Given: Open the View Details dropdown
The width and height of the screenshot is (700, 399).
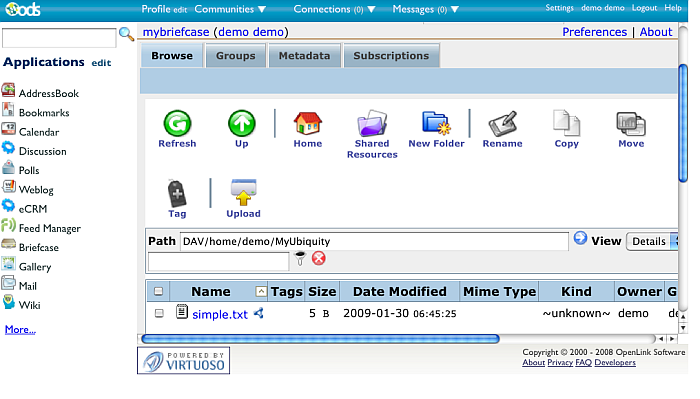Looking at the screenshot, I should pos(652,241).
